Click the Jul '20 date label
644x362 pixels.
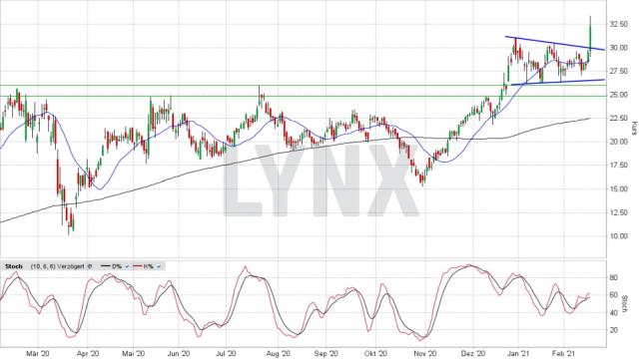click(226, 353)
